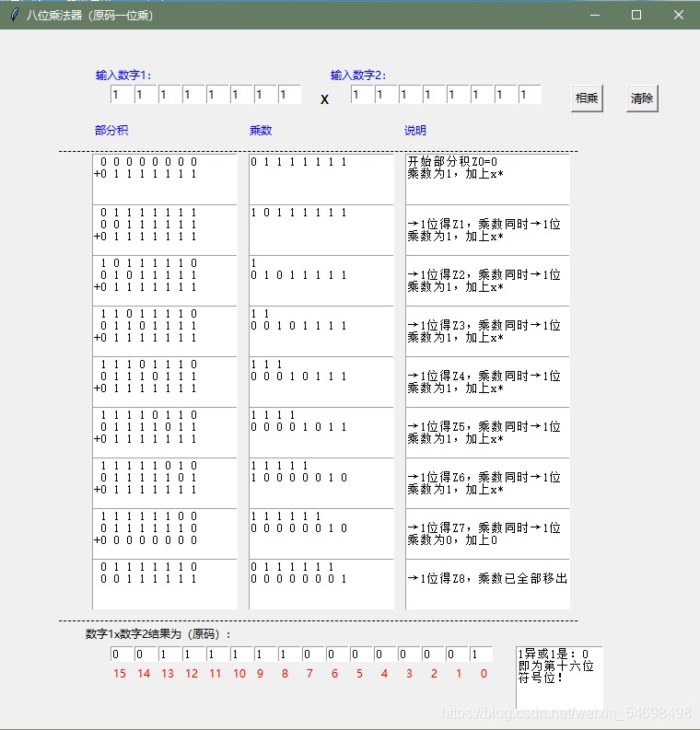This screenshot has height=730, width=700.
Task: Click the X sign between the inputs
Action: [324, 99]
